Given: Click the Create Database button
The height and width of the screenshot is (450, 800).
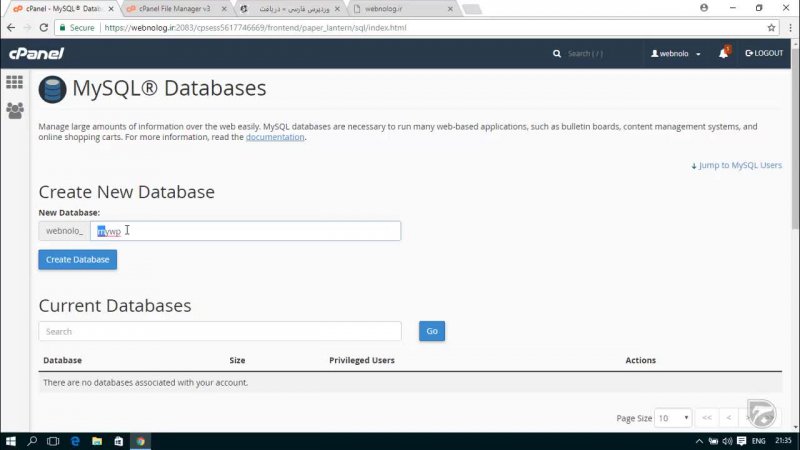Looking at the screenshot, I should tap(78, 259).
